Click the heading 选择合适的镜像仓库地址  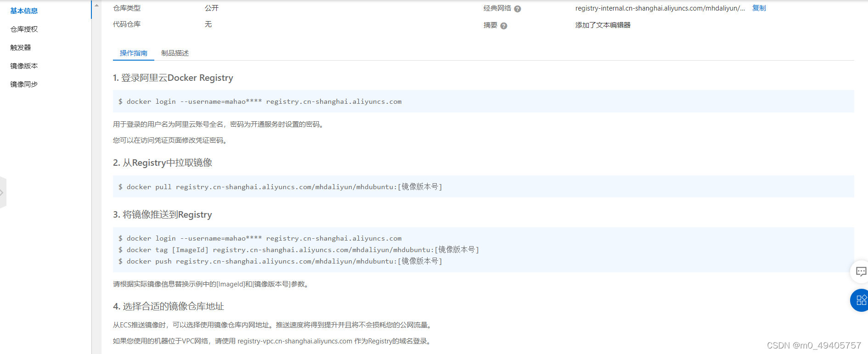tap(169, 306)
